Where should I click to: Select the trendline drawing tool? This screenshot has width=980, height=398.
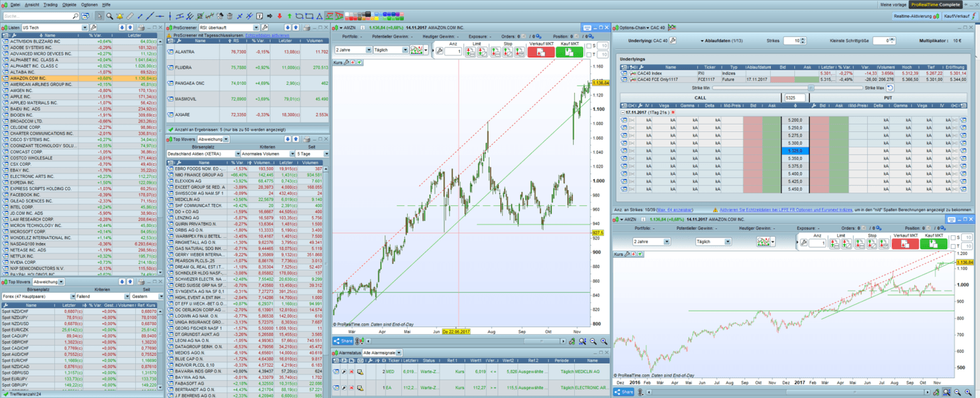click(x=150, y=16)
